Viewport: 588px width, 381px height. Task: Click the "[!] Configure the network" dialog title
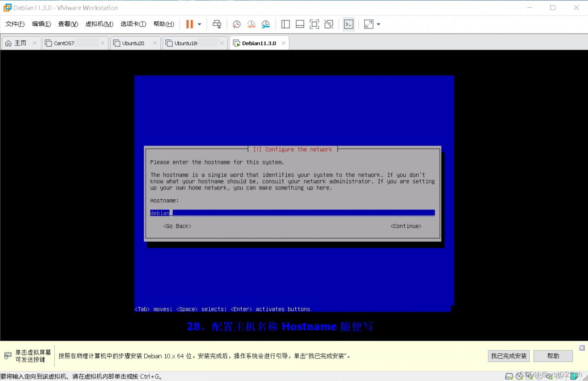tap(293, 150)
